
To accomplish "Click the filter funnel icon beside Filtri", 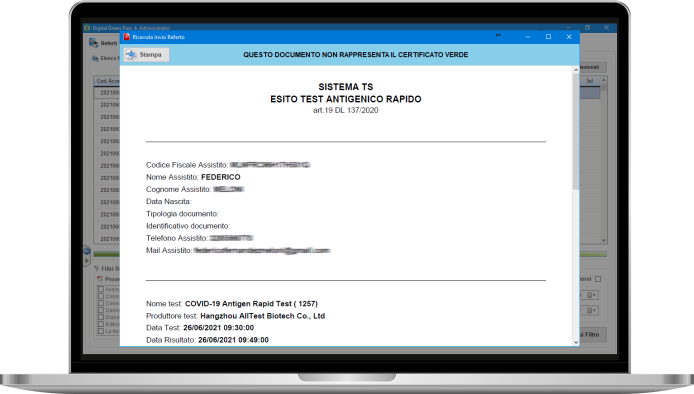I will 96,268.
